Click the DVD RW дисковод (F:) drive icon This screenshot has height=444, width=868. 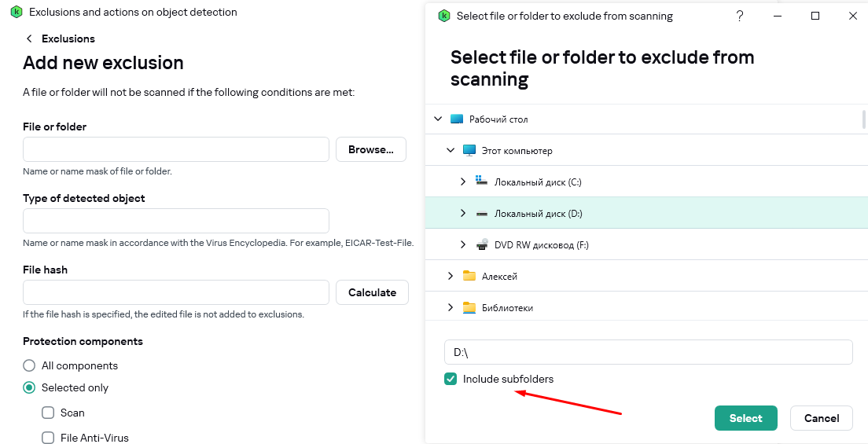pyautogui.click(x=482, y=244)
